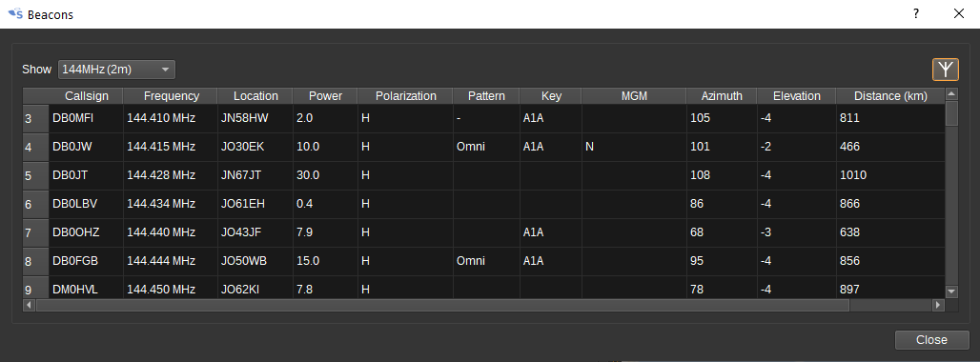
Task: Click the SDRangel logo in title bar
Action: click(x=15, y=13)
